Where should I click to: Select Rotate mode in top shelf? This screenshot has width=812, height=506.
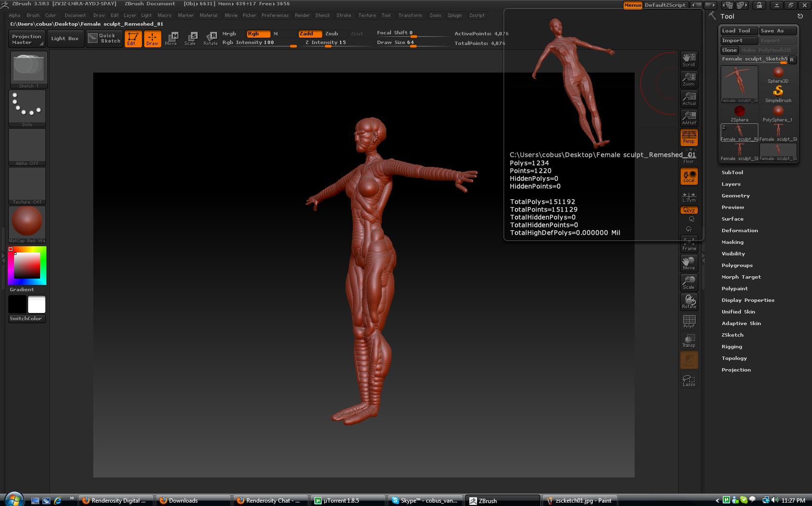(x=210, y=39)
